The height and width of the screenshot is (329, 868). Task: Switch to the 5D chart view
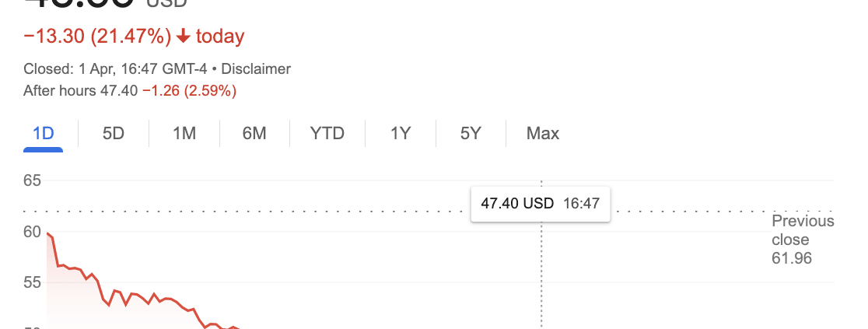114,134
